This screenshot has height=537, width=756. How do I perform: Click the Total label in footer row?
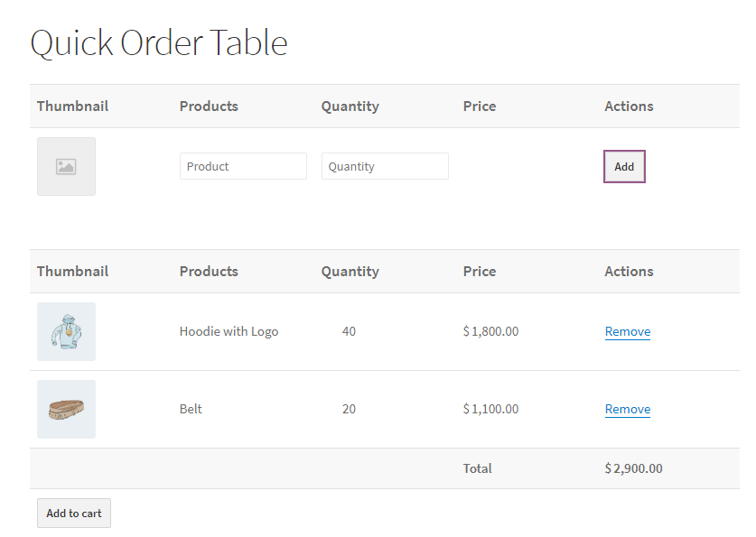pyautogui.click(x=477, y=468)
